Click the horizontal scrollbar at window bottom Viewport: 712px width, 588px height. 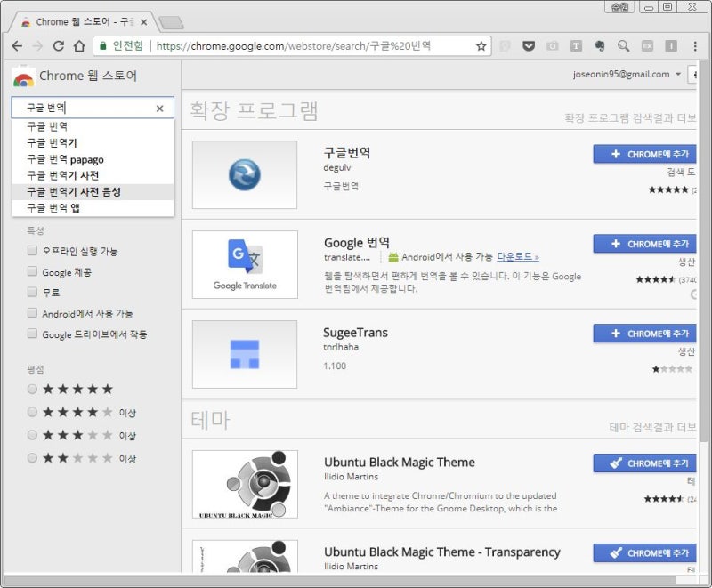[341, 580]
